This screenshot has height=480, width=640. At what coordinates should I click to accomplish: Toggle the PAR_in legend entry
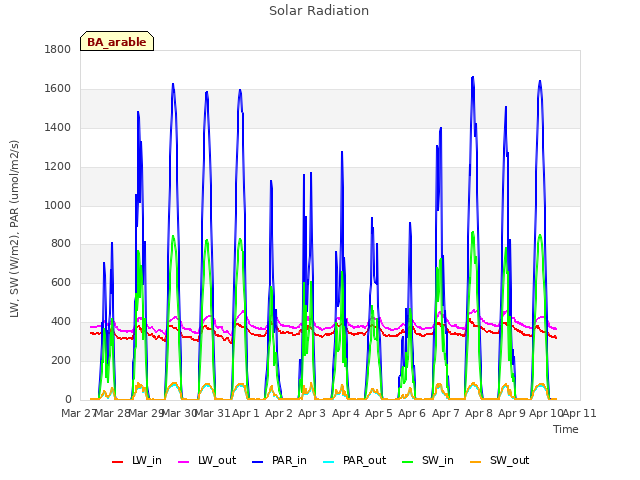279,460
